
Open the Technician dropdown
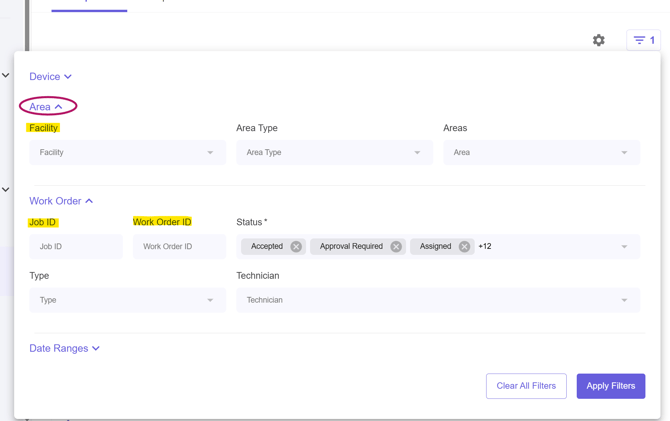437,300
